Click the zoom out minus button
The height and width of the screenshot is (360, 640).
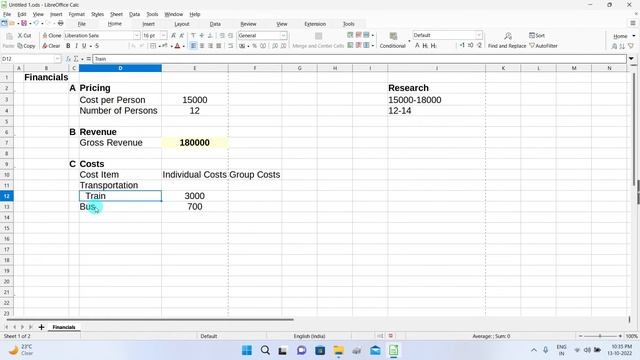point(580,336)
